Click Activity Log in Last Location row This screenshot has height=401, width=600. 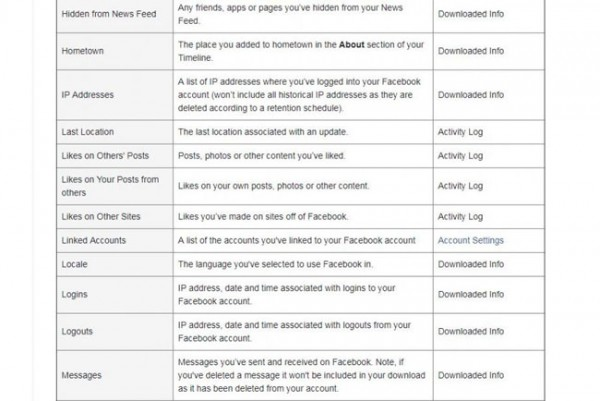pyautogui.click(x=460, y=132)
